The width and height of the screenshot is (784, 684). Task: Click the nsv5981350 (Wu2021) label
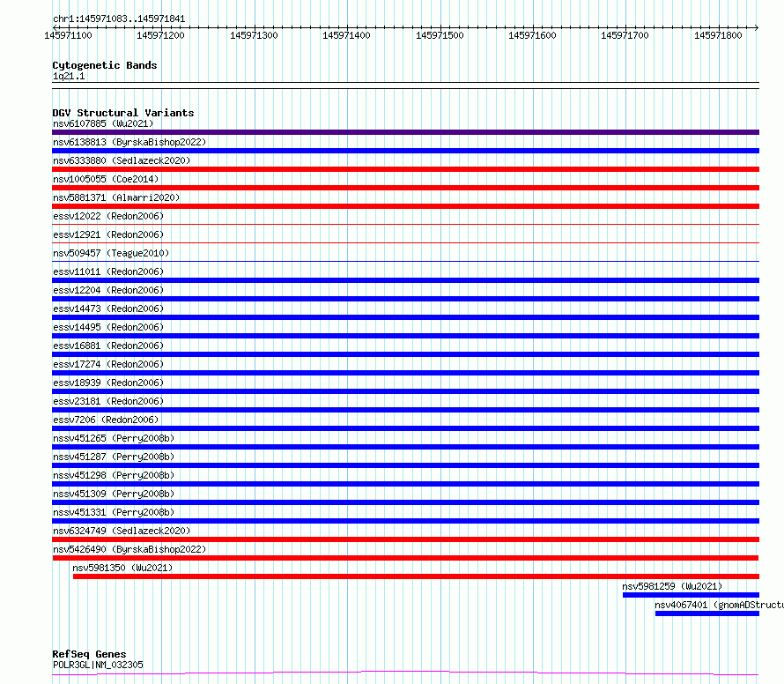[122, 568]
